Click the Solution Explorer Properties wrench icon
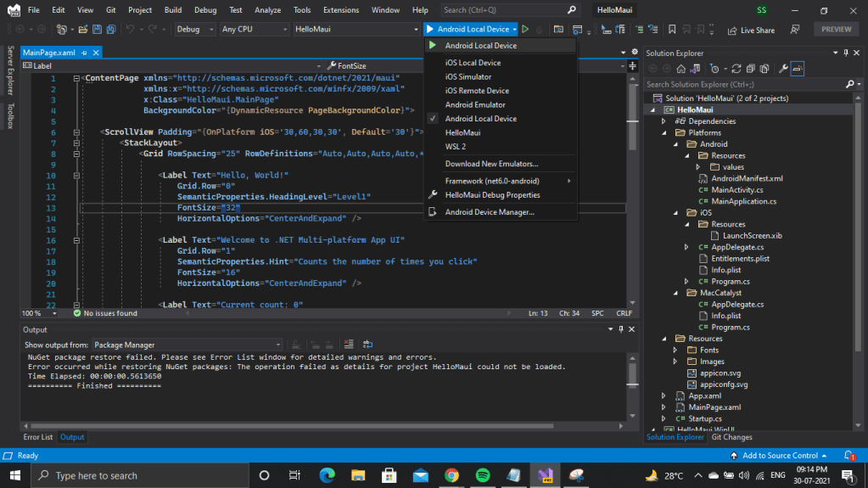This screenshot has height=488, width=868. pos(783,69)
